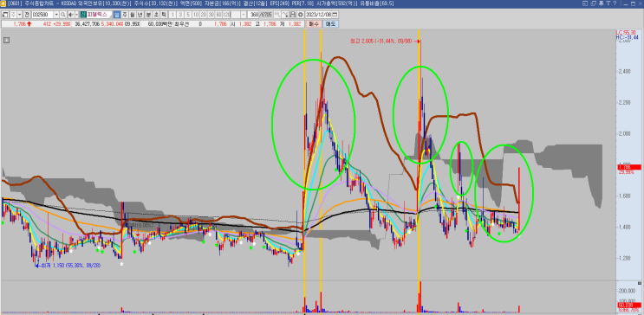Click the stock code input field 032580
This screenshot has width=644, height=315.
(42, 15)
